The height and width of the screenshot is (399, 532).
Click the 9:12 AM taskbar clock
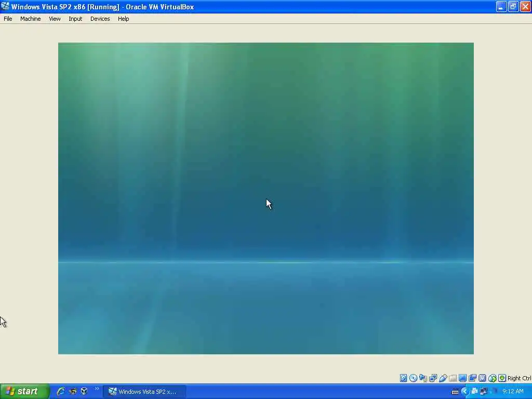pos(513,392)
